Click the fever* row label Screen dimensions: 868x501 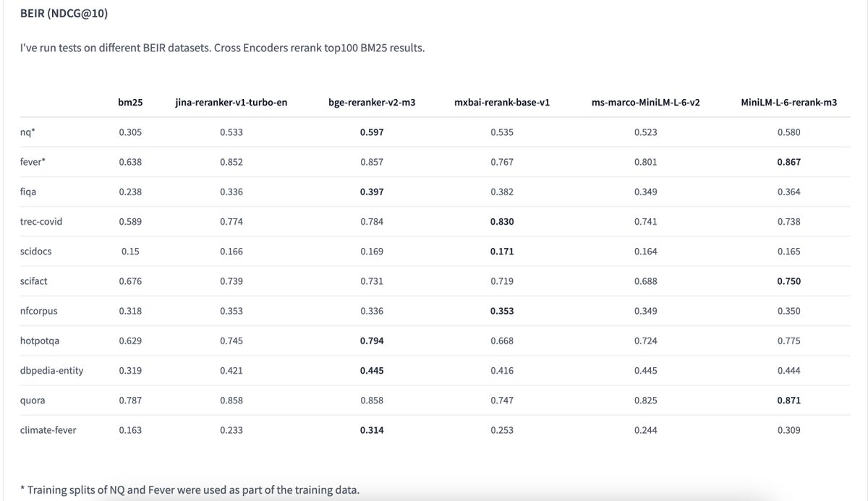[33, 162]
